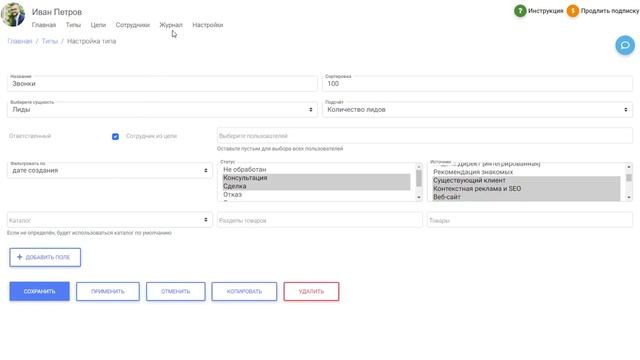
Task: Select source Рекомендация знакомых
Action: click(526, 172)
